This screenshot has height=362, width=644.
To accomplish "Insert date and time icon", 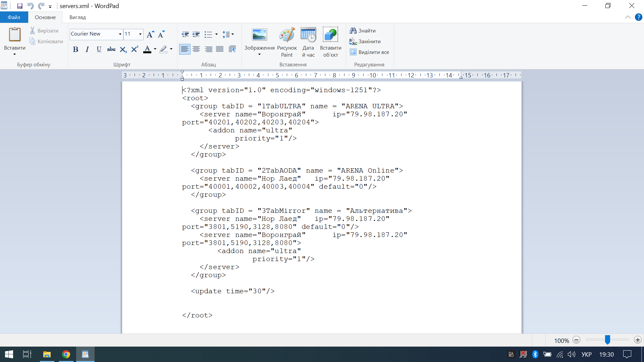I will coord(308,35).
